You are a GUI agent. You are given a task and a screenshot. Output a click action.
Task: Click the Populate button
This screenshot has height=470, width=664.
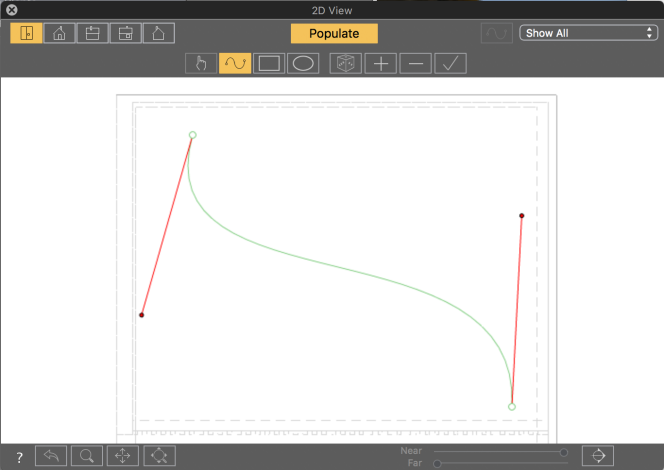pos(334,33)
